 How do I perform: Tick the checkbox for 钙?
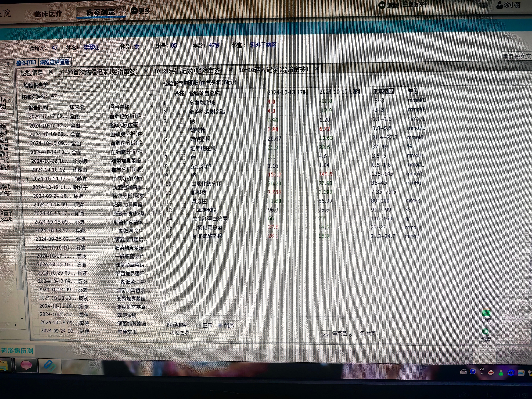181,121
